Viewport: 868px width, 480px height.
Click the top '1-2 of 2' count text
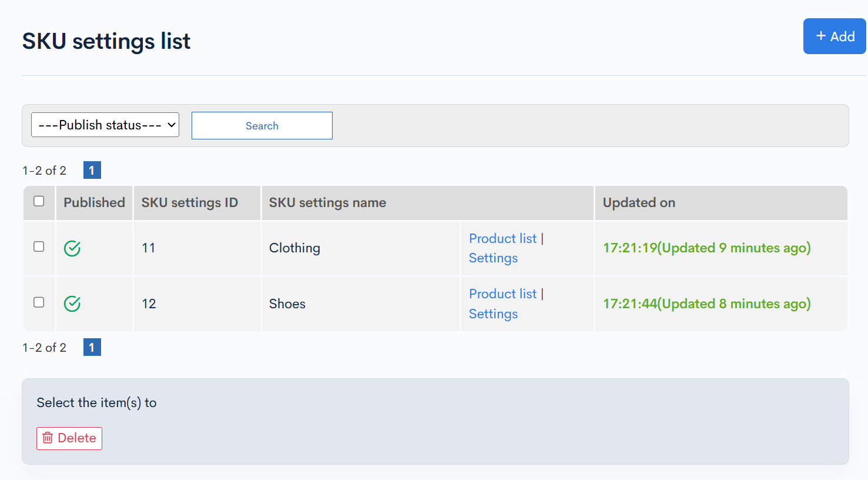pos(44,171)
